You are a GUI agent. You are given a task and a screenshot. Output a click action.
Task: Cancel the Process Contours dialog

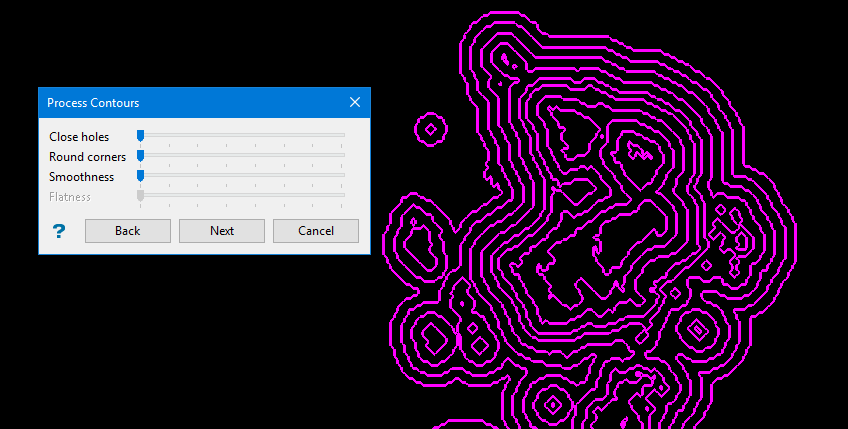(x=316, y=231)
